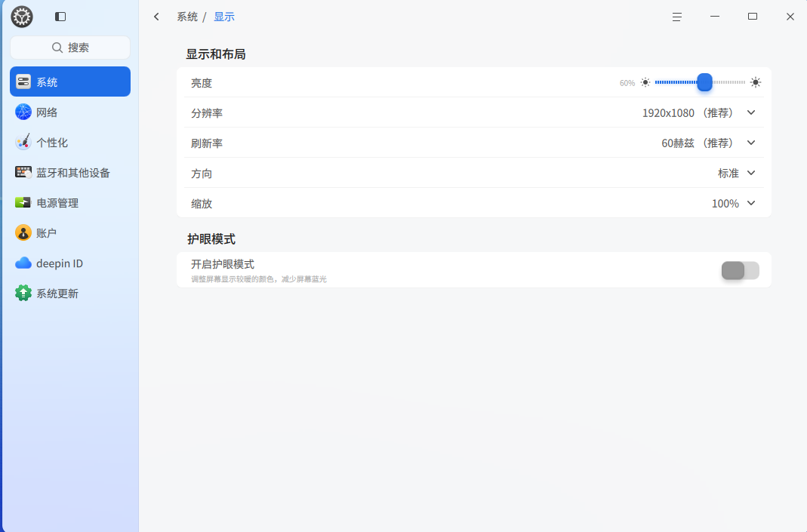This screenshot has height=532, width=807.
Task: Enable 护眼模式 with the toggle switch
Action: pos(740,270)
